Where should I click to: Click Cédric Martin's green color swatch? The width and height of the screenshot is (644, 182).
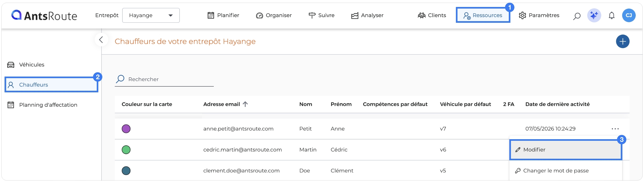pos(126,150)
